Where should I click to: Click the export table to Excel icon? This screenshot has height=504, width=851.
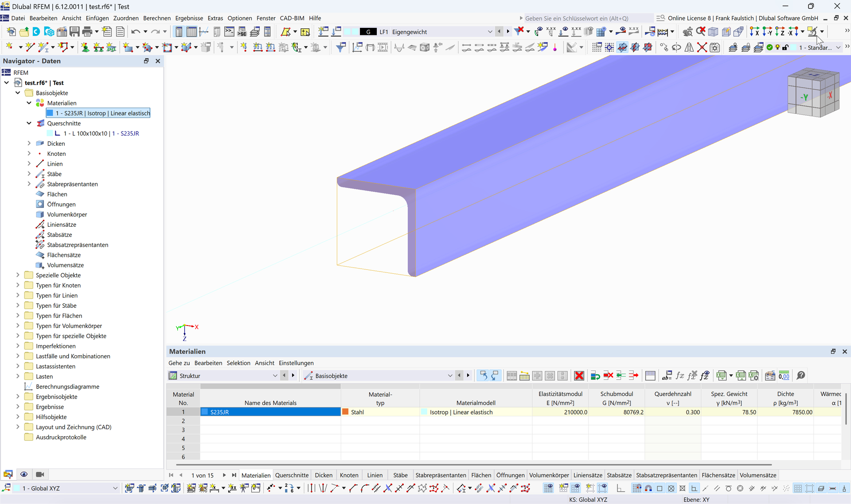(x=721, y=376)
